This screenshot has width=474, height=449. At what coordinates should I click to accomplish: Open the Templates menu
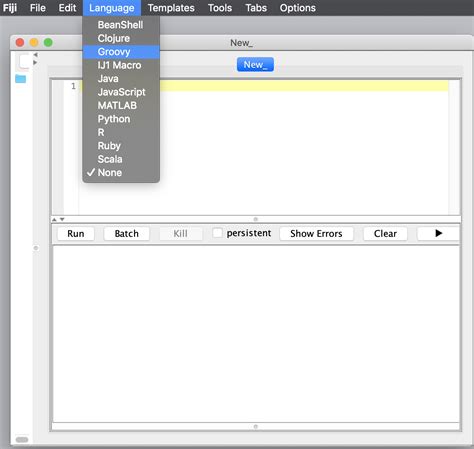171,8
